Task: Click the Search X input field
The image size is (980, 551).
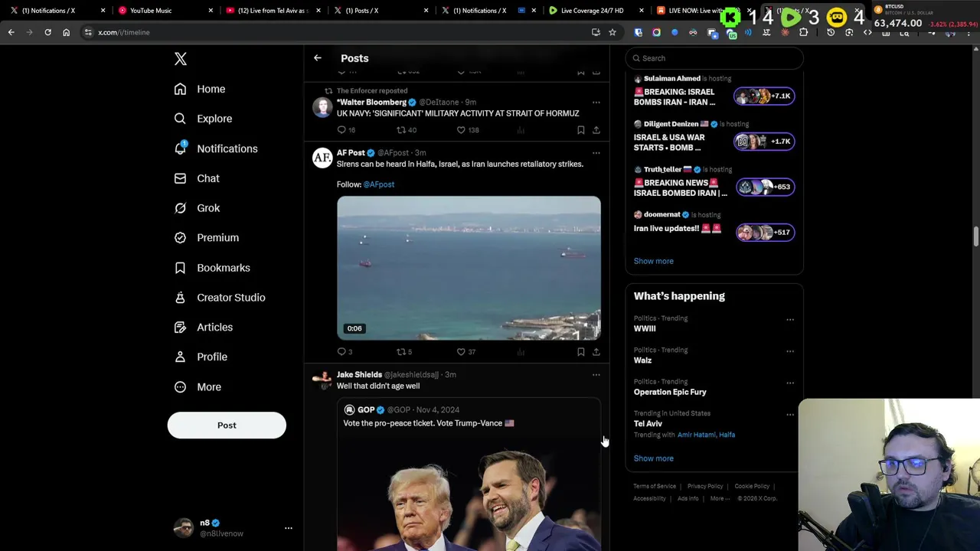Action: click(x=714, y=58)
